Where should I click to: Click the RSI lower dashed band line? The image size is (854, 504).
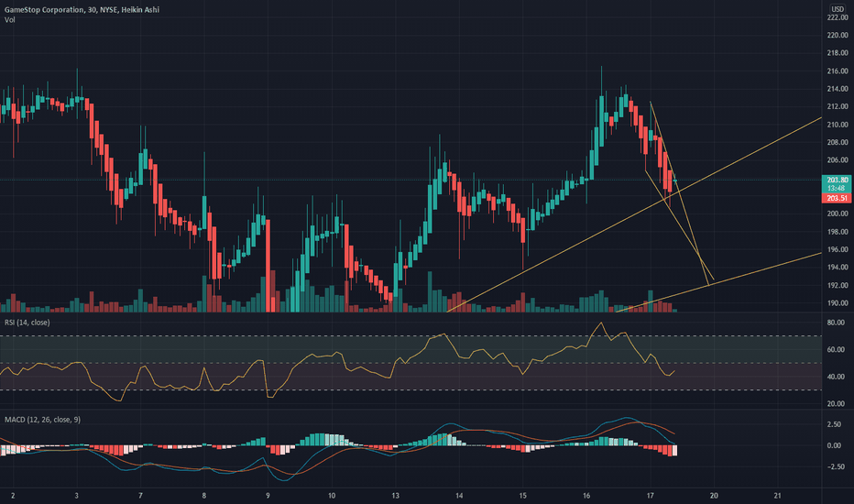pos(411,390)
